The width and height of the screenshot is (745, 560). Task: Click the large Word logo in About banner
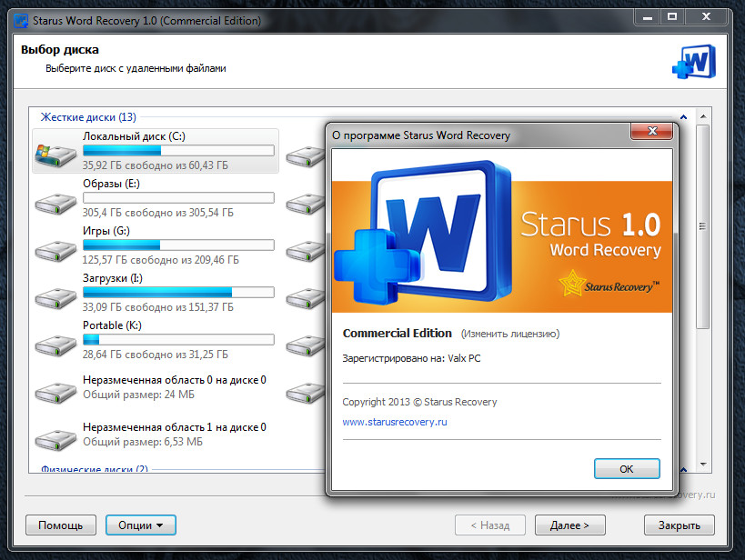click(x=423, y=233)
